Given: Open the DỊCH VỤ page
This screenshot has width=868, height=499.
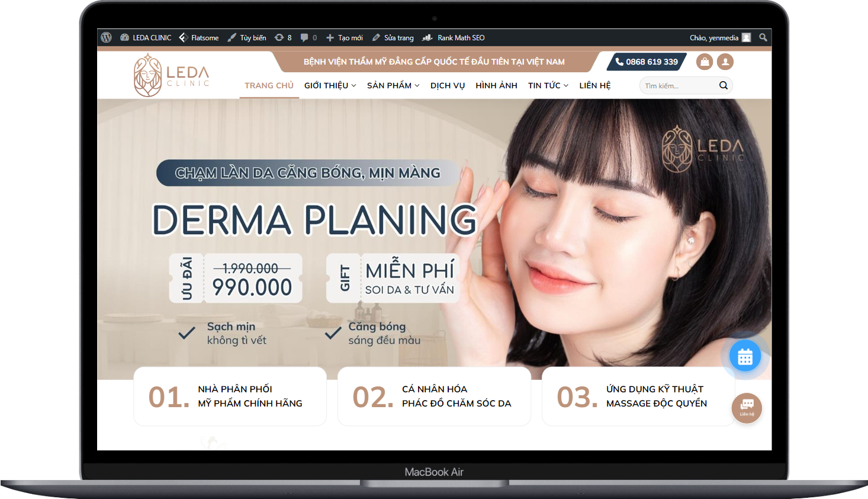Looking at the screenshot, I should [448, 85].
